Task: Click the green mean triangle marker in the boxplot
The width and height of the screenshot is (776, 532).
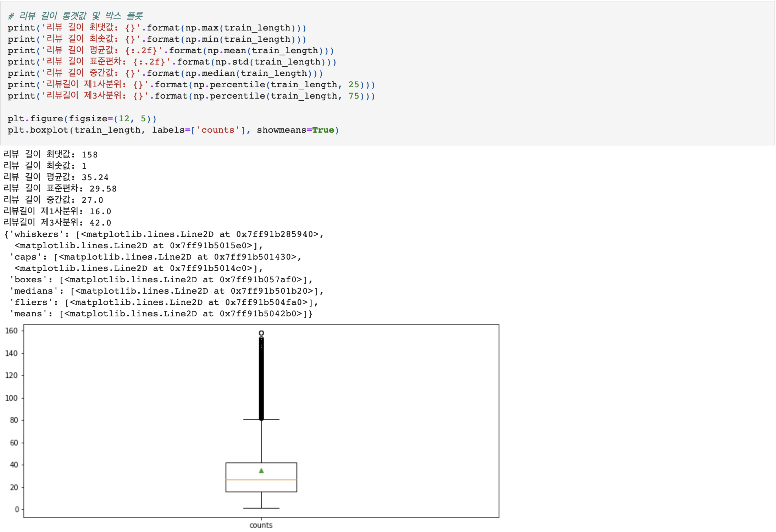Action: click(261, 471)
